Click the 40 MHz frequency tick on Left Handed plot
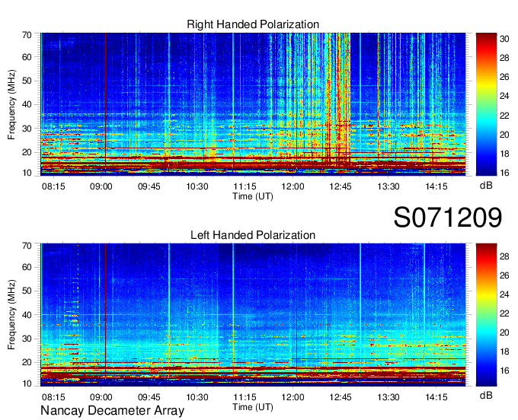518x420 pixels. 27,315
